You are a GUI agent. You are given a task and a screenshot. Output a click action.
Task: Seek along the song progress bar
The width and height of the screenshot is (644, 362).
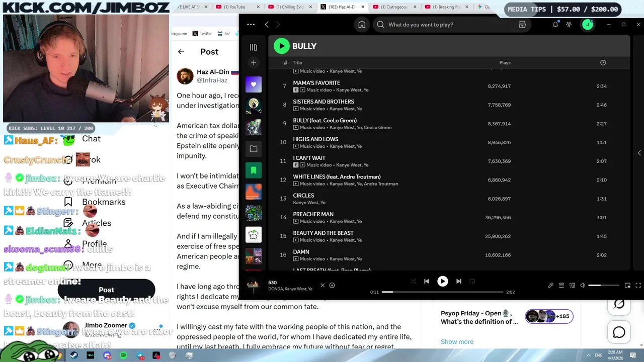[442, 292]
